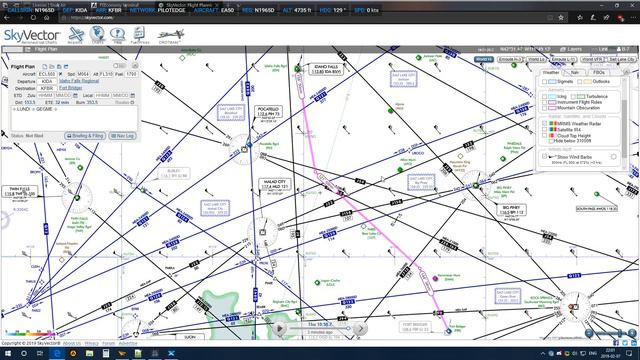640x360 pixels.
Task: Open the user account menu in map bar
Action: coord(623,49)
